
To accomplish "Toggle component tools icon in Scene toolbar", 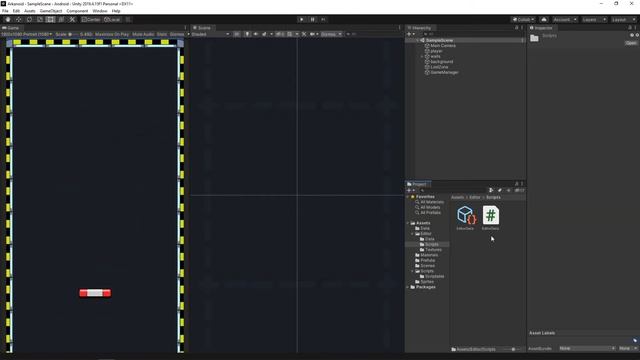I will click(304, 34).
